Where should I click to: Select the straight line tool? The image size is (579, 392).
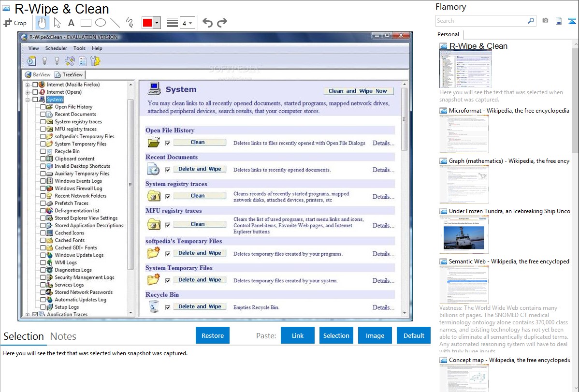(x=115, y=23)
